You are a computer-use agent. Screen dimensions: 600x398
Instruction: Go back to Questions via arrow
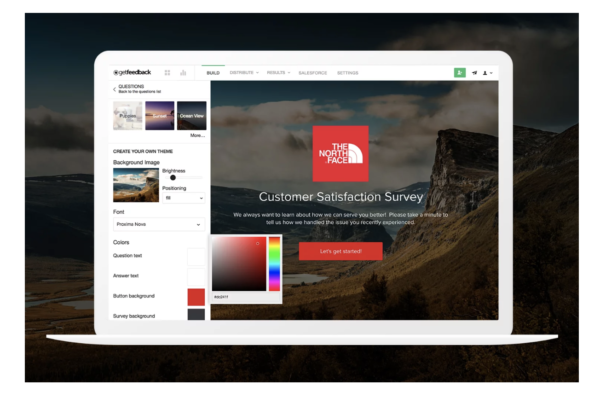click(x=114, y=89)
